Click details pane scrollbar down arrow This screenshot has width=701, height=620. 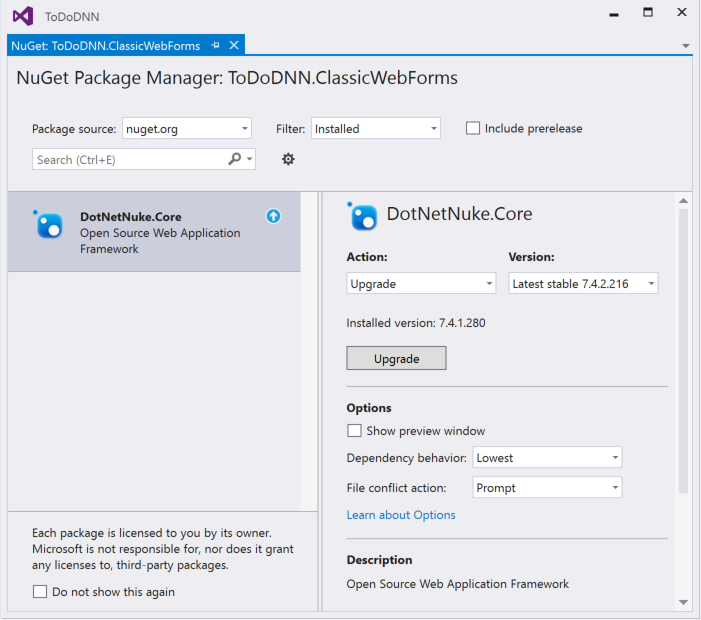coord(683,602)
